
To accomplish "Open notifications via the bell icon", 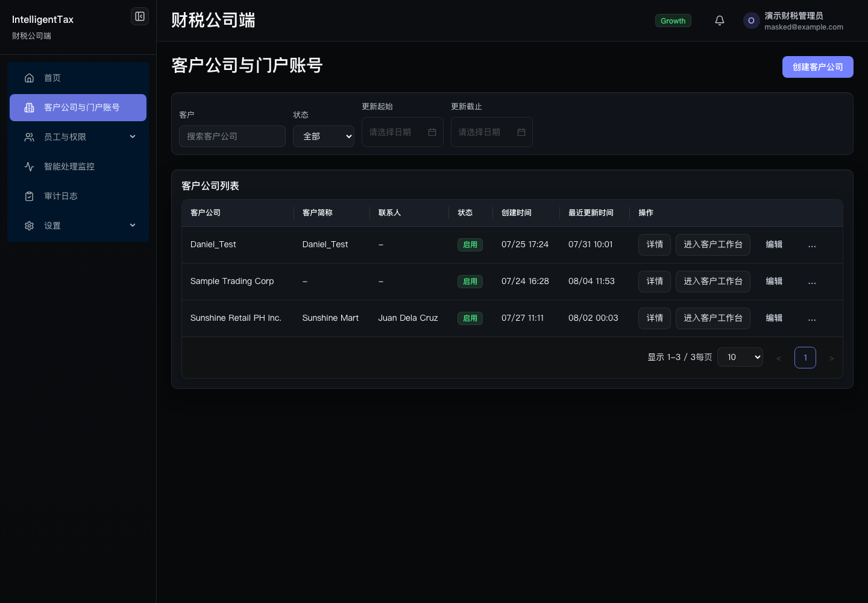I will click(x=720, y=21).
